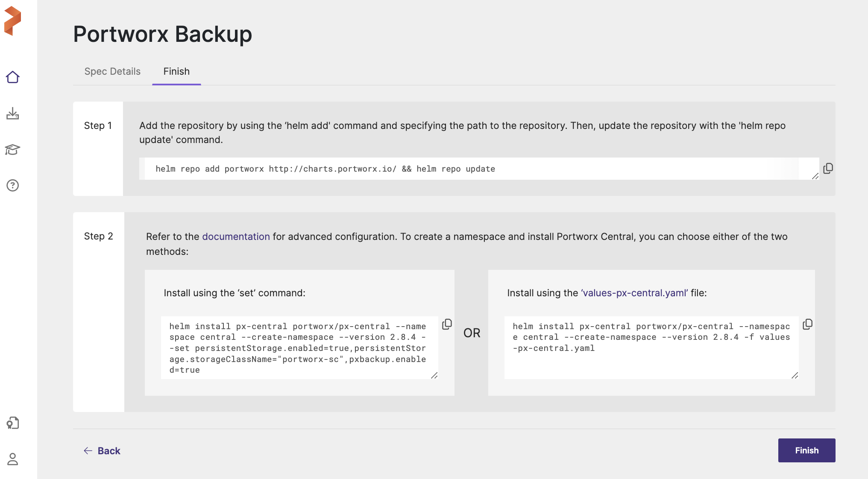
Task: Open the user profile icon
Action: 13,459
